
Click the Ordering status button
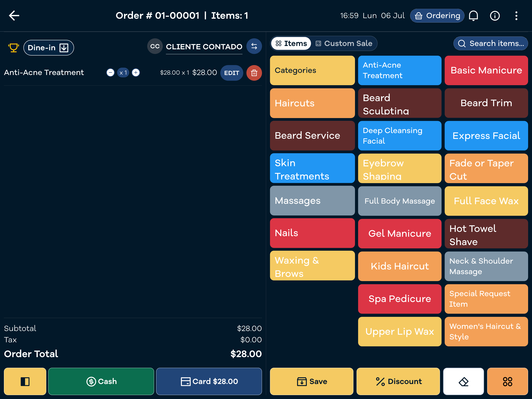click(437, 16)
